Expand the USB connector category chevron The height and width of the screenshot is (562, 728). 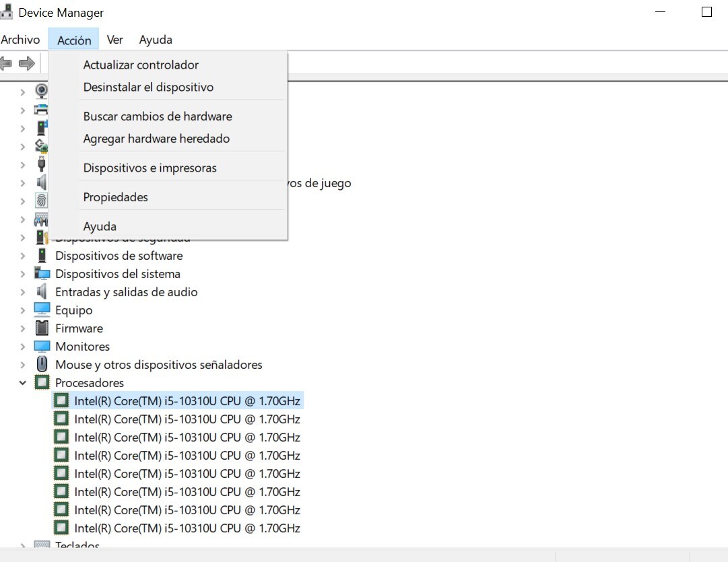pyautogui.click(x=22, y=165)
